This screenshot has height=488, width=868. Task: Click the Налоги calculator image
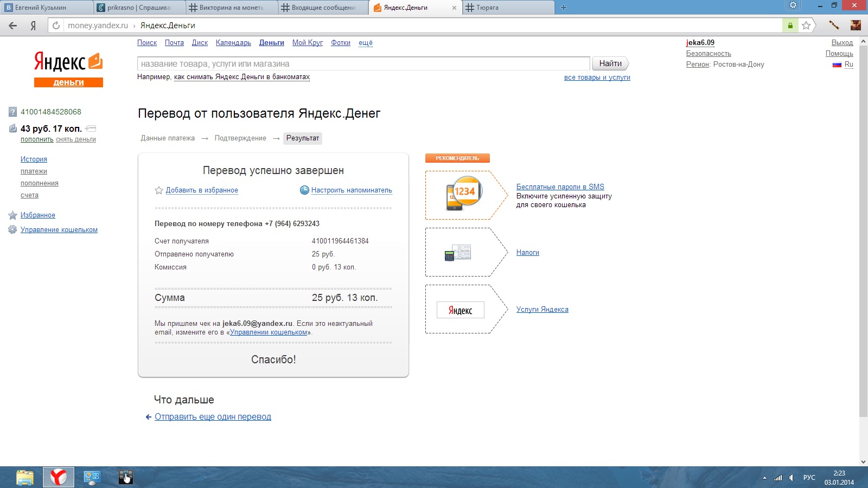tap(458, 253)
